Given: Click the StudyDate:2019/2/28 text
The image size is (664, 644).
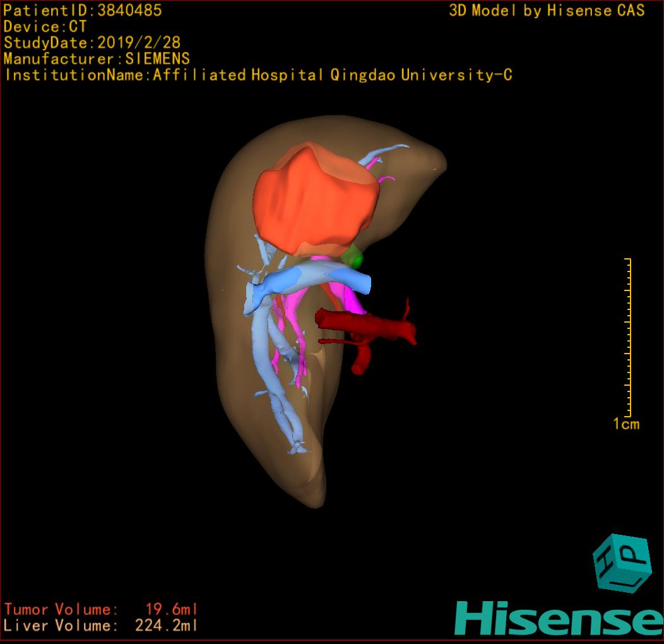Looking at the screenshot, I should coord(92,43).
